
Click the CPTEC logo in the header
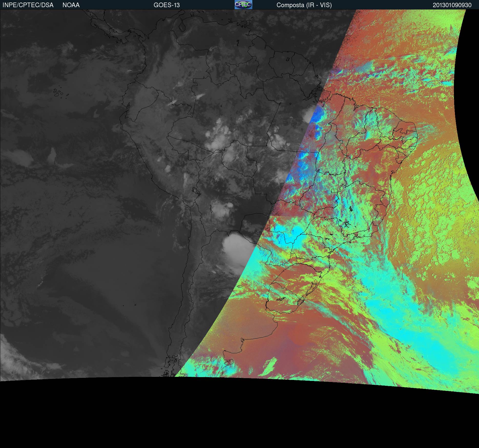tap(243, 5)
